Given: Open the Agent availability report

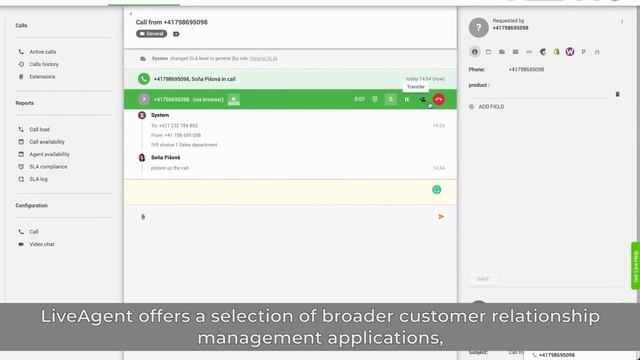Looking at the screenshot, I should tap(49, 154).
